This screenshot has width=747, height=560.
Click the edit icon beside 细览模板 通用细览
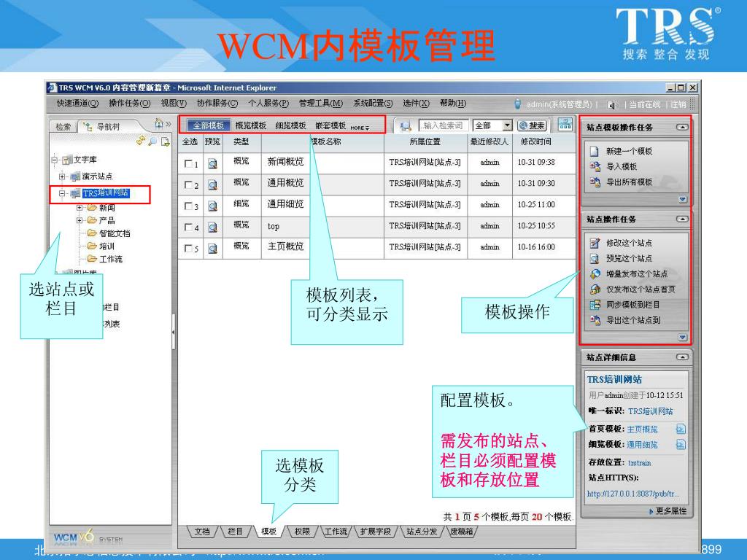[681, 444]
